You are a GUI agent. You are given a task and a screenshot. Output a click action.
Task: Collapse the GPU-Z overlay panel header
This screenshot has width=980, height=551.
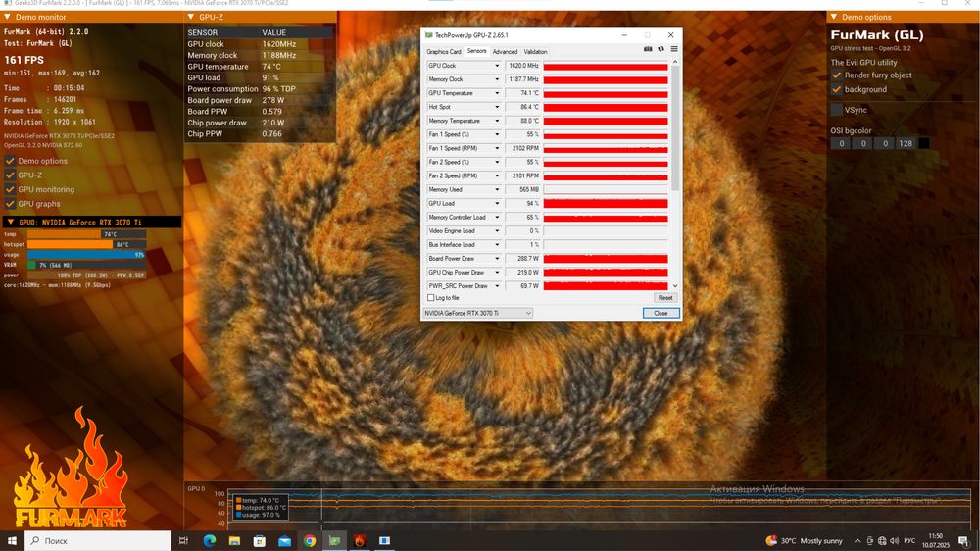click(191, 17)
